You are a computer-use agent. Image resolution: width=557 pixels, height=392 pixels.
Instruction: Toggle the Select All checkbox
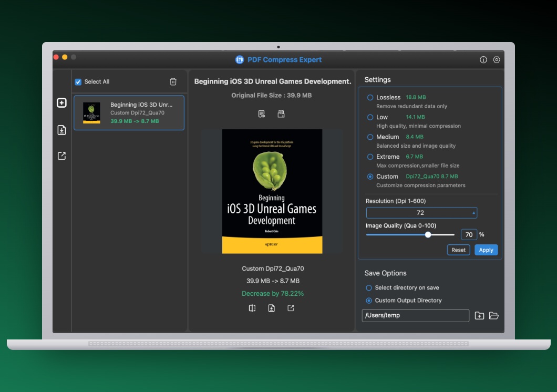point(78,82)
